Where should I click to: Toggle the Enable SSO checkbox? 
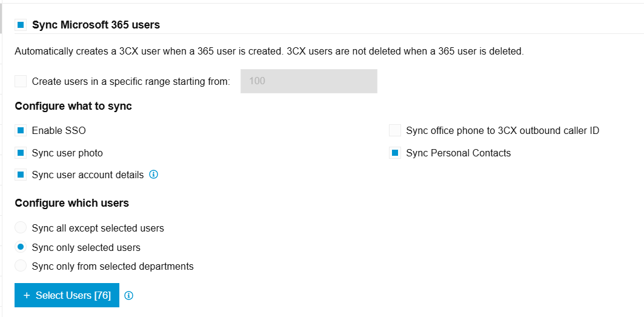21,130
